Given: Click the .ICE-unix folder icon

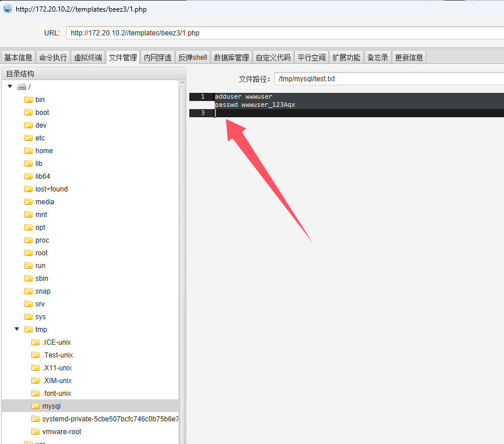Looking at the screenshot, I should (x=35, y=342).
